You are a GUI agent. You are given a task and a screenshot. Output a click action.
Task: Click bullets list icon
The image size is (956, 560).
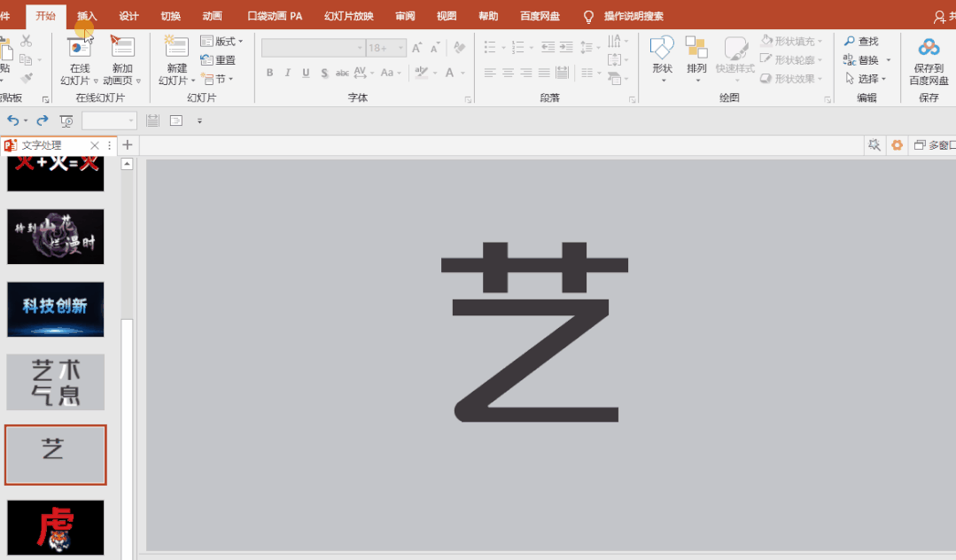pos(490,47)
